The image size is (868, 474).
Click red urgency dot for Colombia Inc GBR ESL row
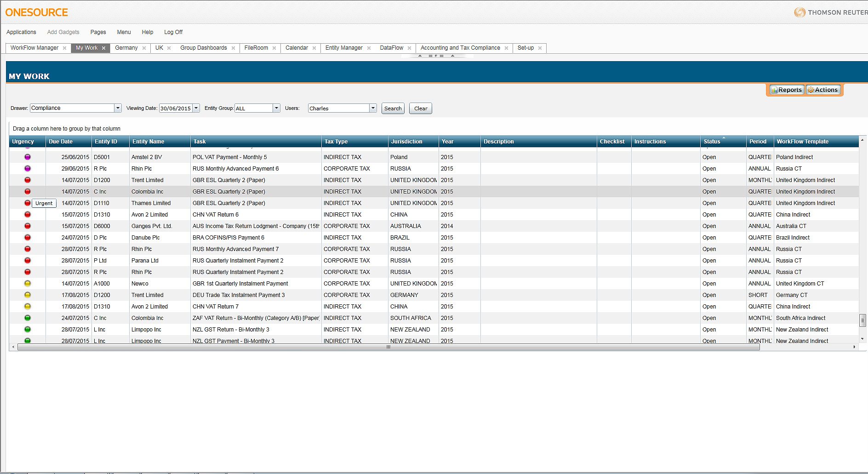pos(28,192)
